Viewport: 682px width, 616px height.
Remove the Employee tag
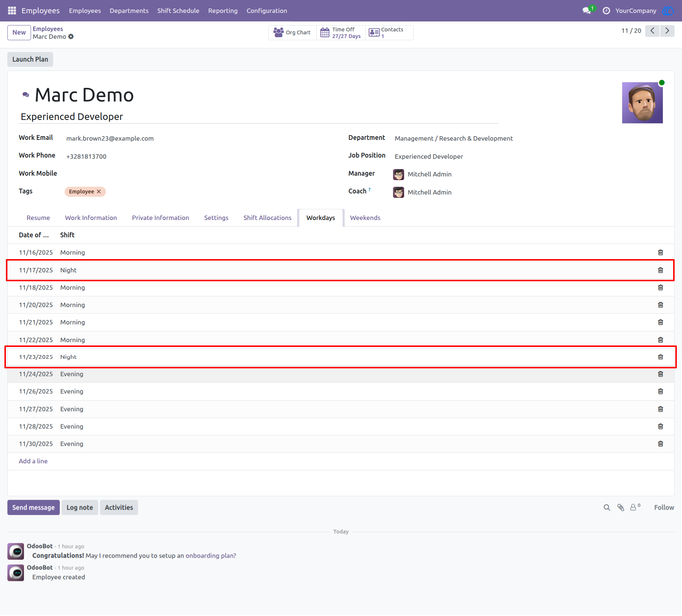pos(99,192)
